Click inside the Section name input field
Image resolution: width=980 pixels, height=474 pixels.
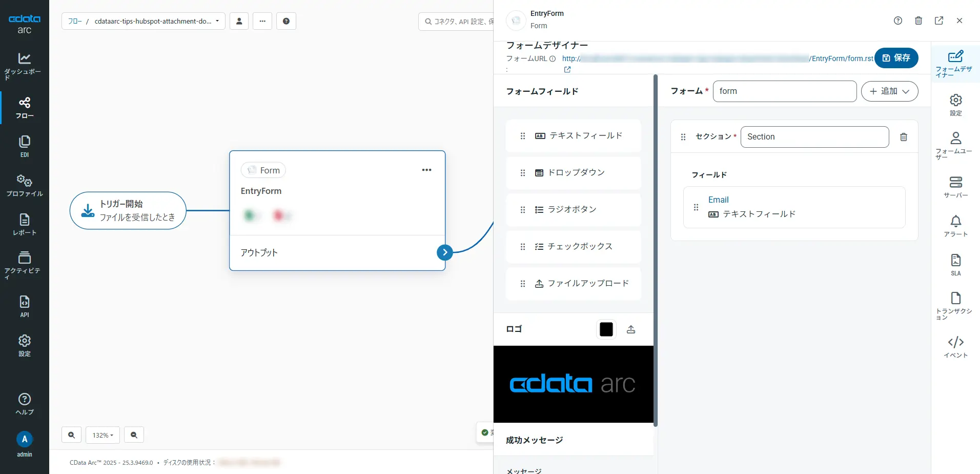(x=814, y=137)
